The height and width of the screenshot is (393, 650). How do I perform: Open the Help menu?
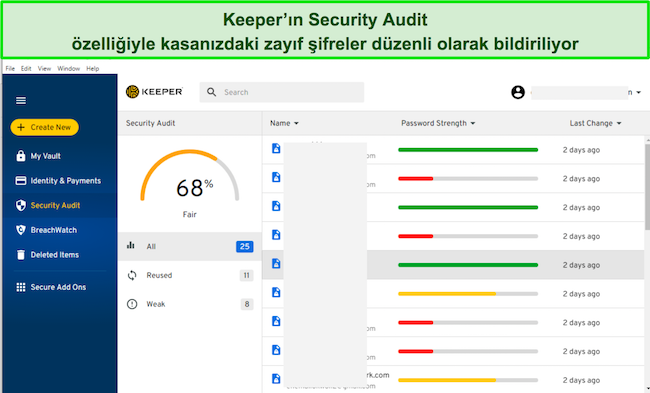(x=92, y=68)
